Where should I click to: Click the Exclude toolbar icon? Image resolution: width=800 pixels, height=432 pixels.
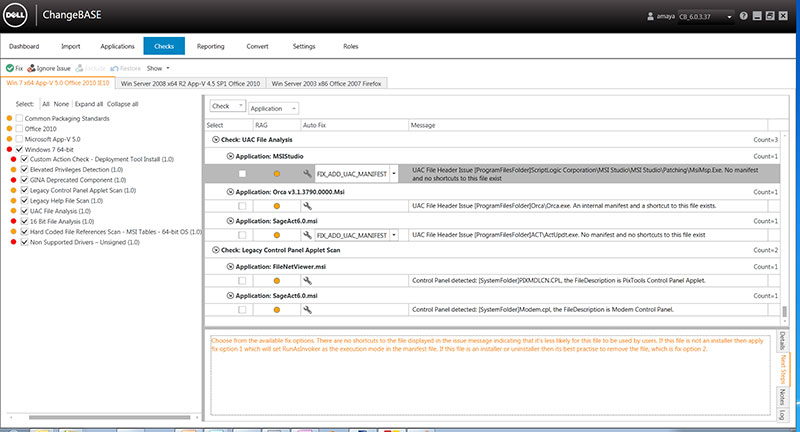point(80,68)
